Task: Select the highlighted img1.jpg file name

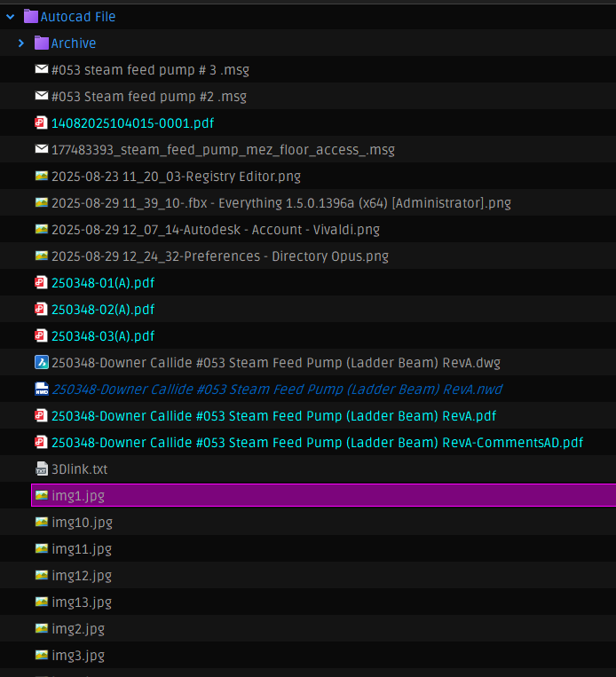Action: pyautogui.click(x=78, y=496)
